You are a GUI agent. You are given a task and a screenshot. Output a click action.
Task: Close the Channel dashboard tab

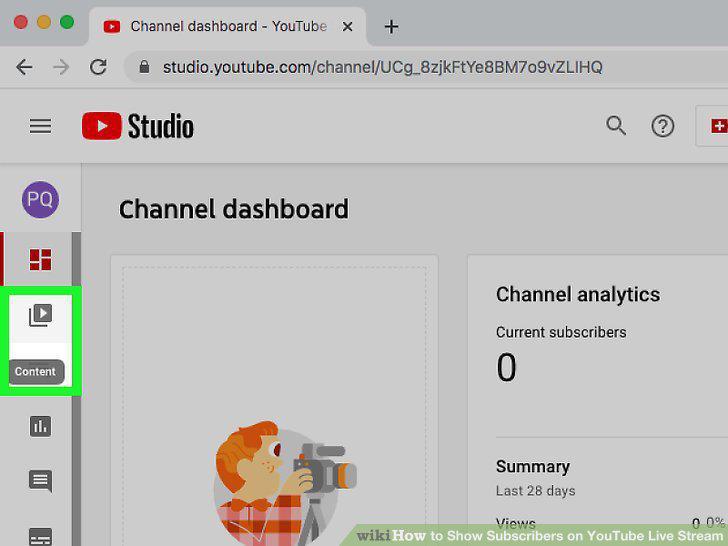(347, 27)
